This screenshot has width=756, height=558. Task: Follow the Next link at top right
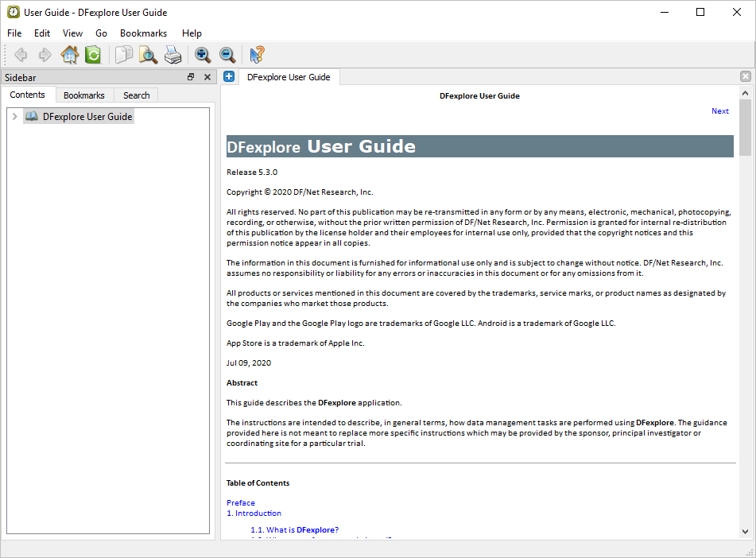tap(719, 111)
